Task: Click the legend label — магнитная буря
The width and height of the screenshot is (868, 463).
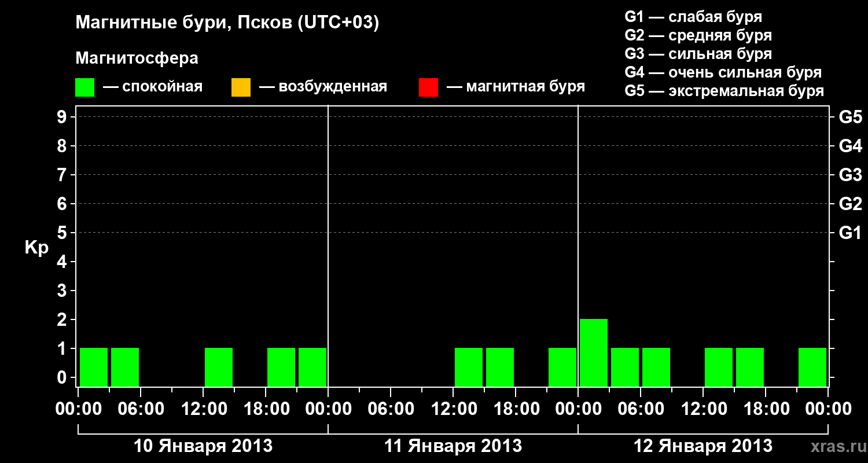Action: tap(516, 87)
